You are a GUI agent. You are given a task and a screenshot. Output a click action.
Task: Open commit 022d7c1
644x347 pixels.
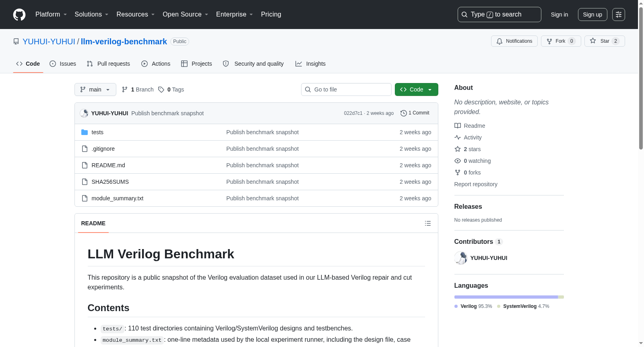pyautogui.click(x=353, y=113)
